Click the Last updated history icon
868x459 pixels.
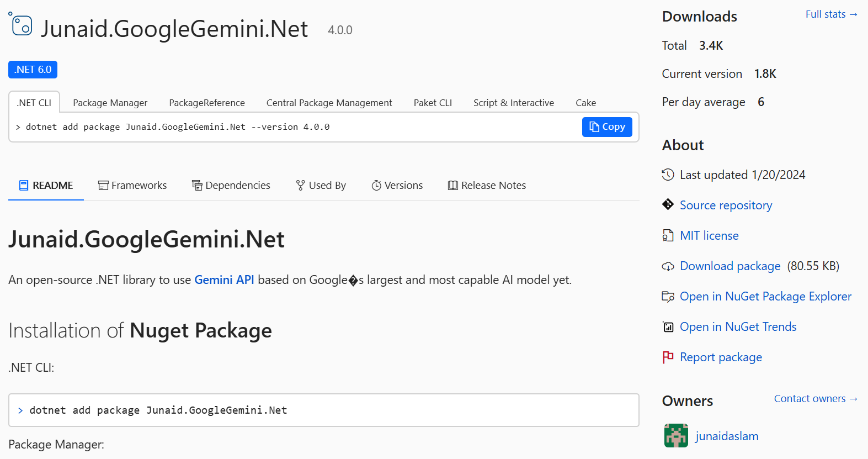(668, 175)
